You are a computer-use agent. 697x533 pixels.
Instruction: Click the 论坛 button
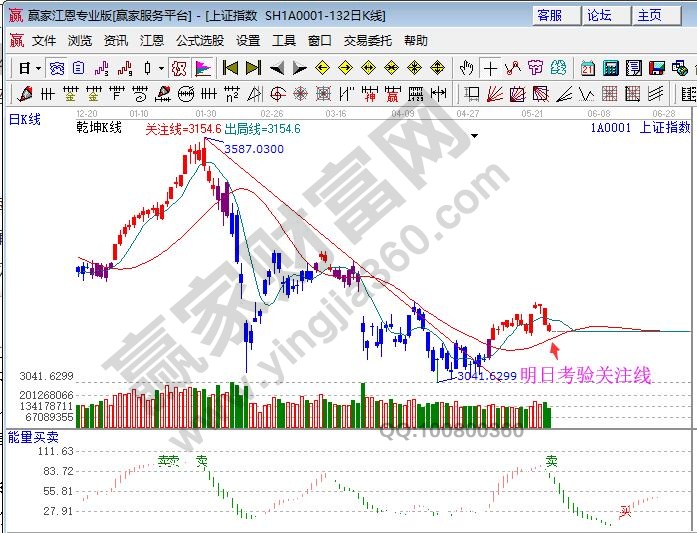[x=599, y=15]
